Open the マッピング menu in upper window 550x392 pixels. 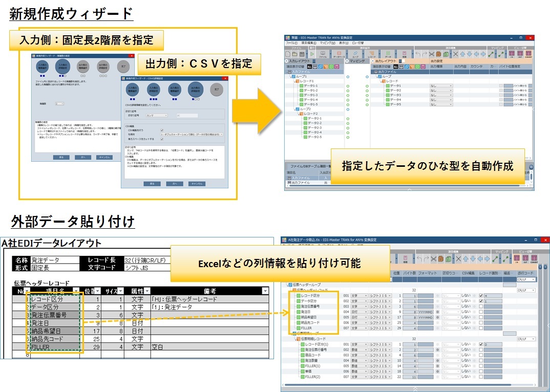pos(326,43)
